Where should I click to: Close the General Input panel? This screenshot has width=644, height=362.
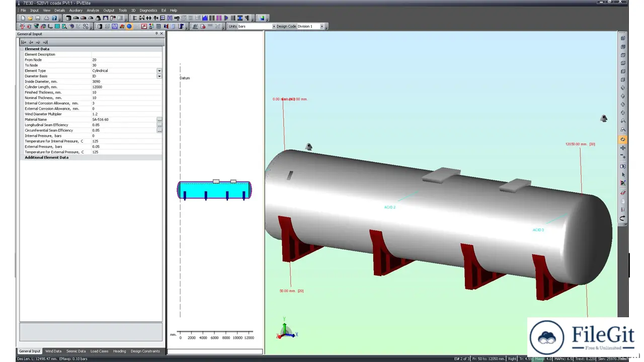[x=162, y=34]
